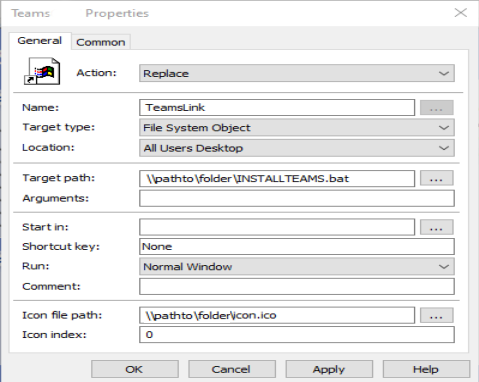This screenshot has height=382, width=479.
Task: Switch to the Common tab
Action: [101, 42]
